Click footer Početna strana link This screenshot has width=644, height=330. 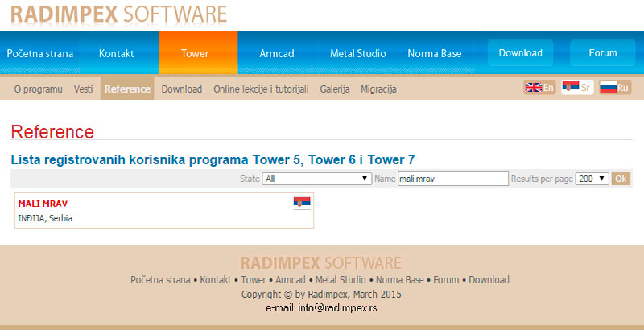[160, 280]
